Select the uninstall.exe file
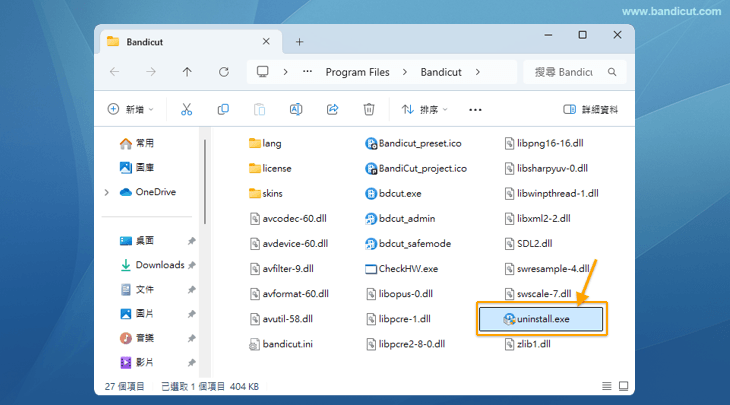Image resolution: width=730 pixels, height=405 pixels. point(541,319)
